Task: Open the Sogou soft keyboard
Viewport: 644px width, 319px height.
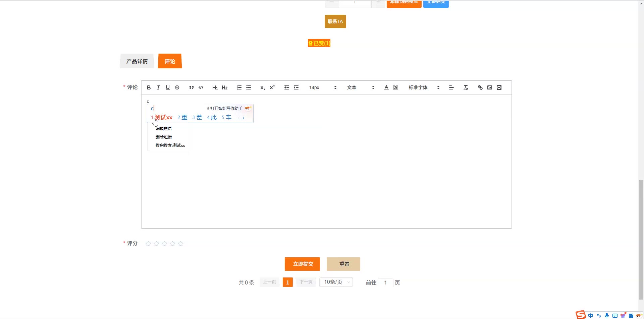Action: (x=615, y=316)
